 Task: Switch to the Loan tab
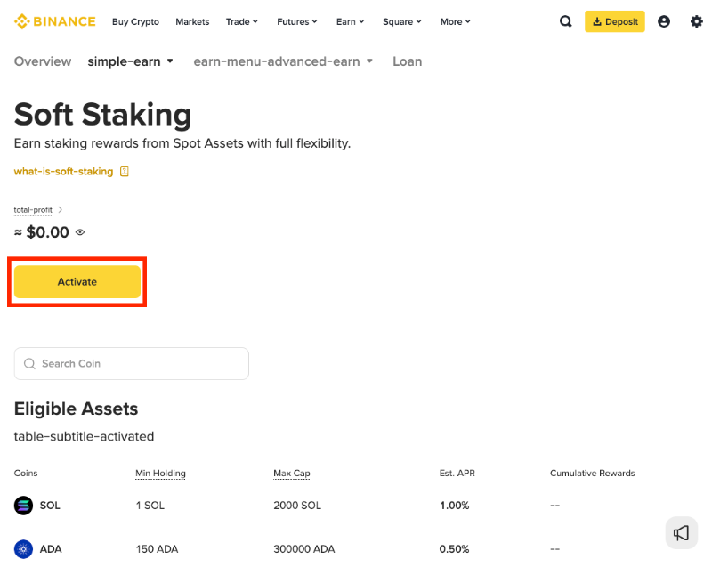click(407, 61)
